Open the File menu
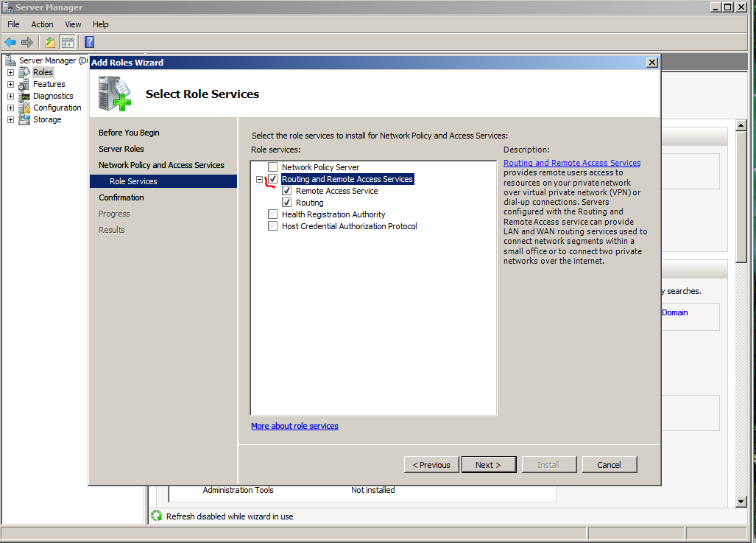The height and width of the screenshot is (543, 756). (x=13, y=24)
